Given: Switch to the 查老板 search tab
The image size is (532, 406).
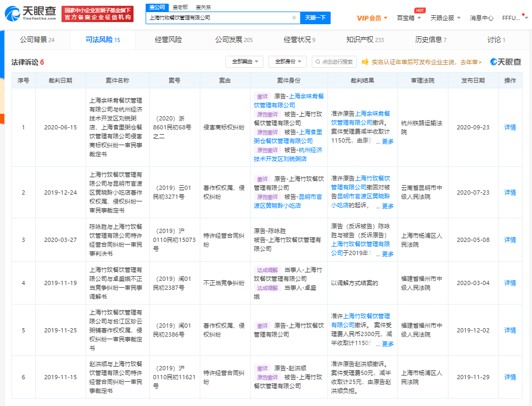Looking at the screenshot, I should point(180,7).
